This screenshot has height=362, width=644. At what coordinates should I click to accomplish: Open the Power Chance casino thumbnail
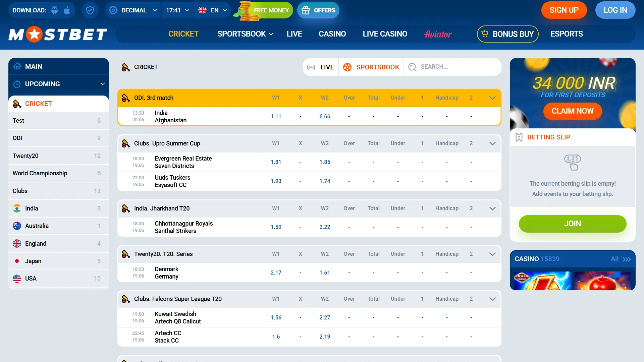click(x=542, y=281)
